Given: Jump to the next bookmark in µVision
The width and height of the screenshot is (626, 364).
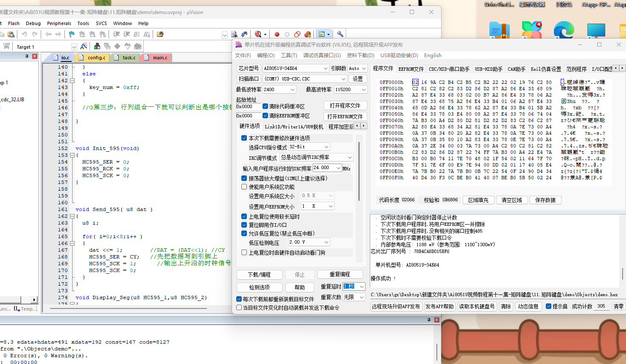Looking at the screenshot, I should click(x=92, y=34).
